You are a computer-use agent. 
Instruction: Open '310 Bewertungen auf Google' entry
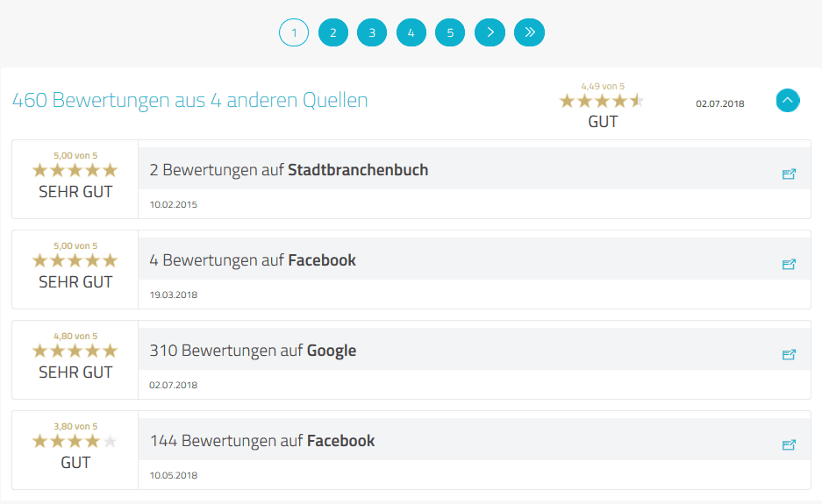tap(253, 351)
